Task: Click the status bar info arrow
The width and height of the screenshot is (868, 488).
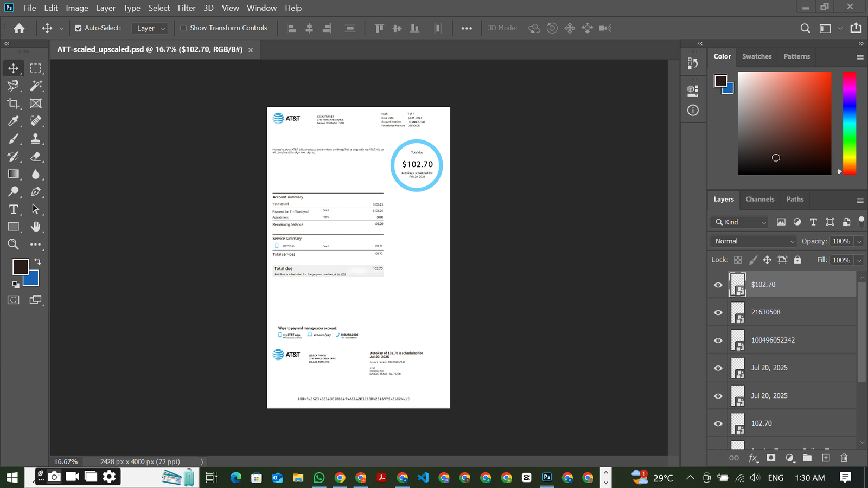Action: pos(202,461)
